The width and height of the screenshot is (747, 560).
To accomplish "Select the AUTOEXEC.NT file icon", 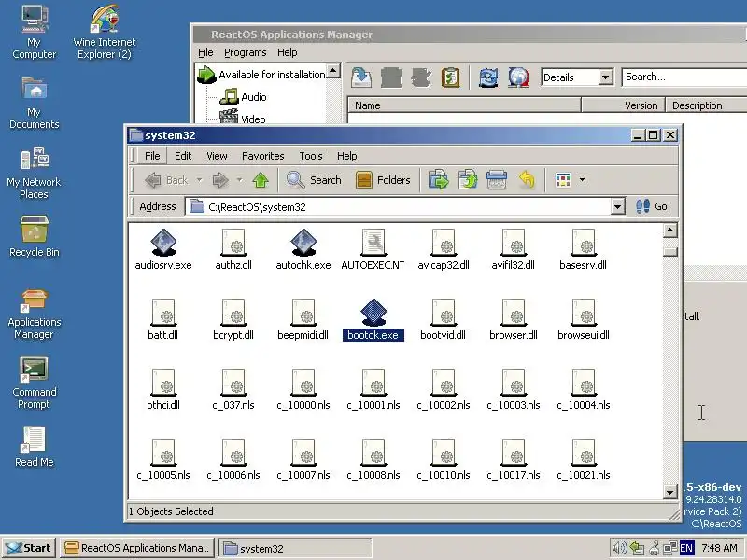I will (373, 250).
